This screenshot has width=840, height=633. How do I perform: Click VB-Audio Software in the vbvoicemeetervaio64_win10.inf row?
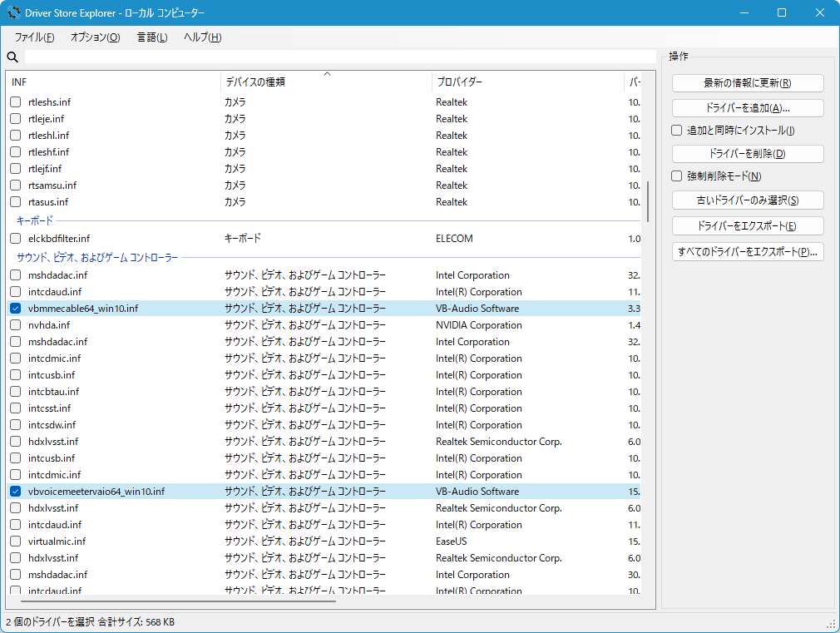pyautogui.click(x=477, y=491)
